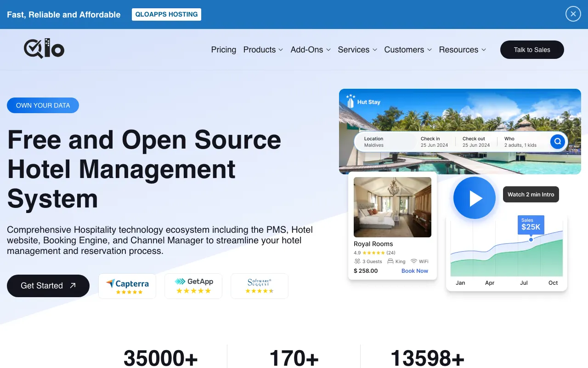Image resolution: width=588 pixels, height=368 pixels.
Task: Expand the Resources menu
Action: (463, 50)
